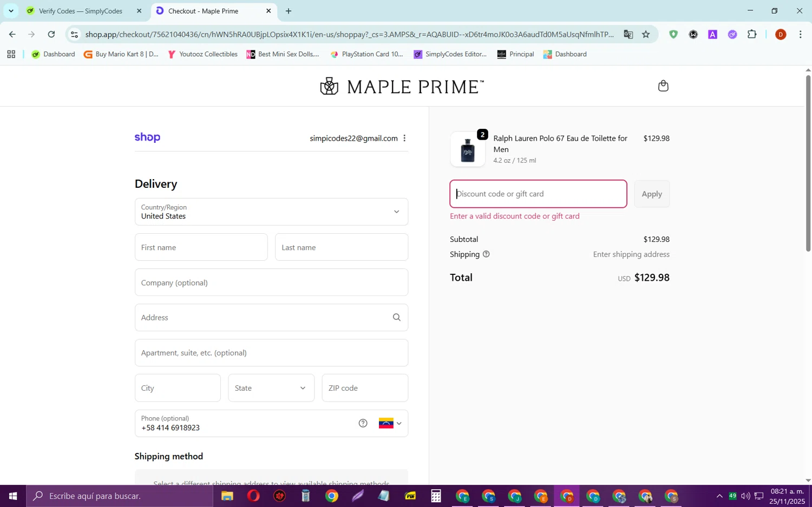Click the address search magnifier icon
This screenshot has width=812, height=507.
point(396,318)
